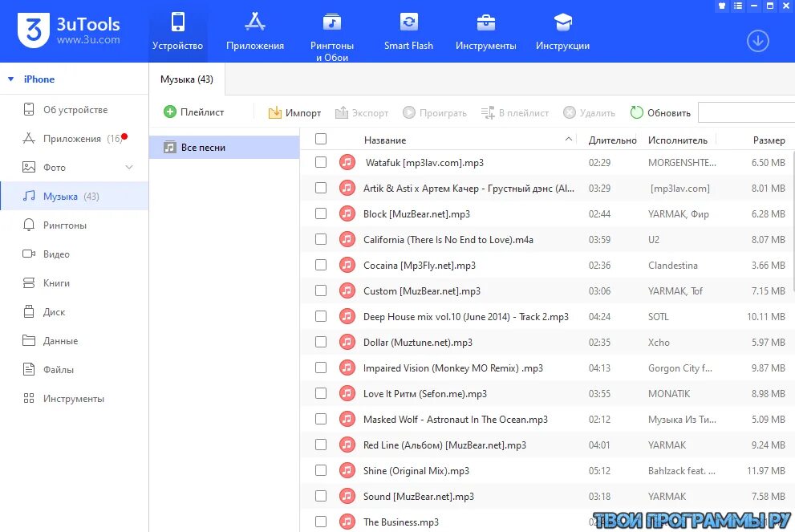The height and width of the screenshot is (532, 795).
Task: Open Видео in the sidebar
Action: coord(75,254)
